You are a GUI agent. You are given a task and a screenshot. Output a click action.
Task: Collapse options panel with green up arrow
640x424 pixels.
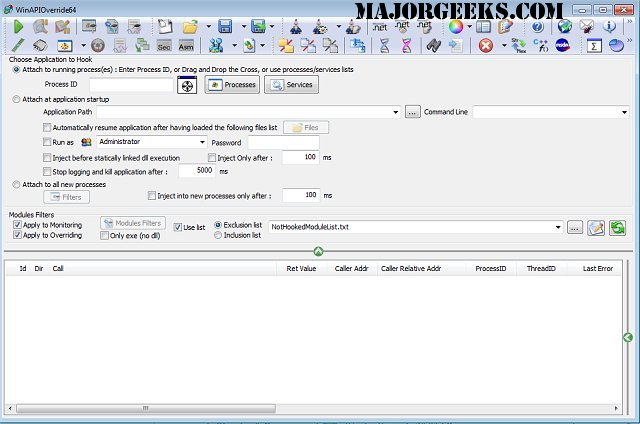click(x=318, y=251)
